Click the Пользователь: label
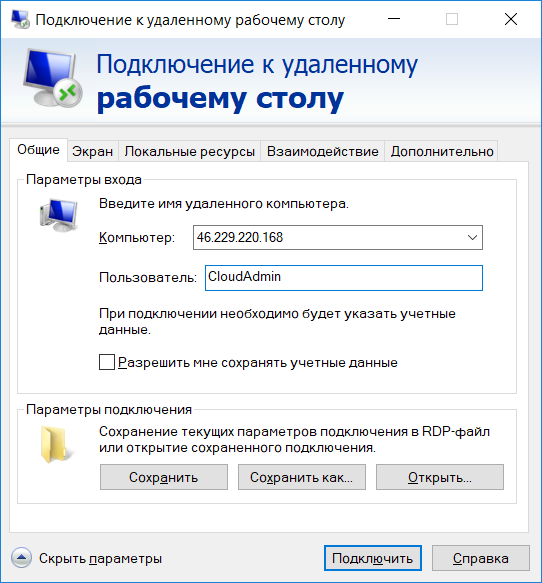 [x=148, y=277]
